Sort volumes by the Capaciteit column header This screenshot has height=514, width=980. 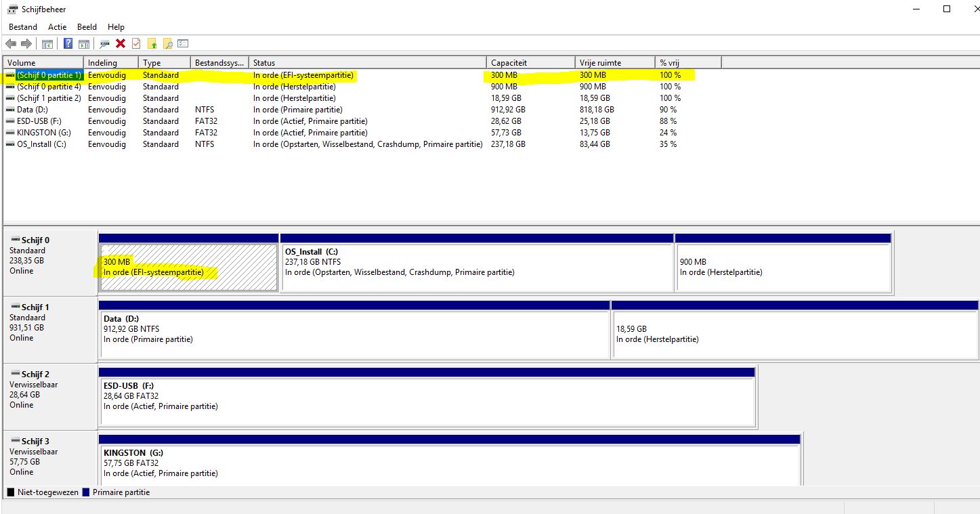530,63
